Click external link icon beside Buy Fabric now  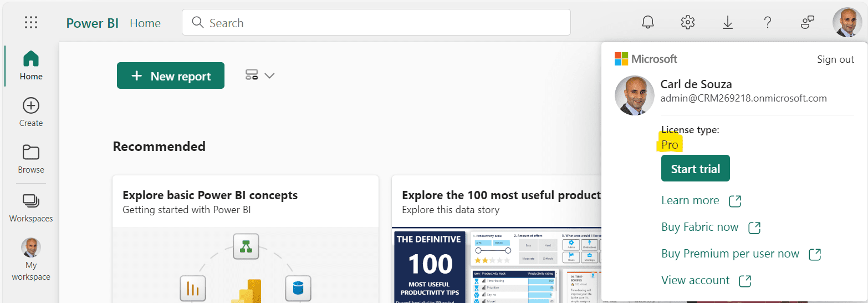click(754, 228)
